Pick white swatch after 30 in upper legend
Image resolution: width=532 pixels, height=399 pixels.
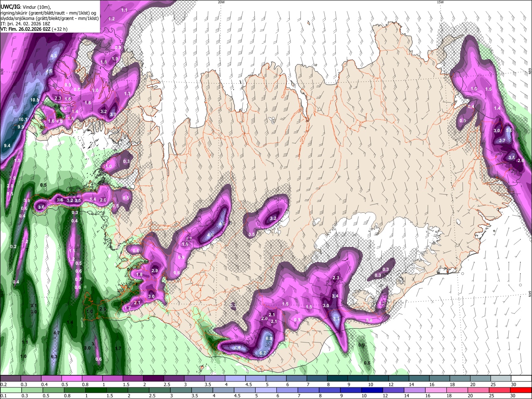[x=521, y=378]
